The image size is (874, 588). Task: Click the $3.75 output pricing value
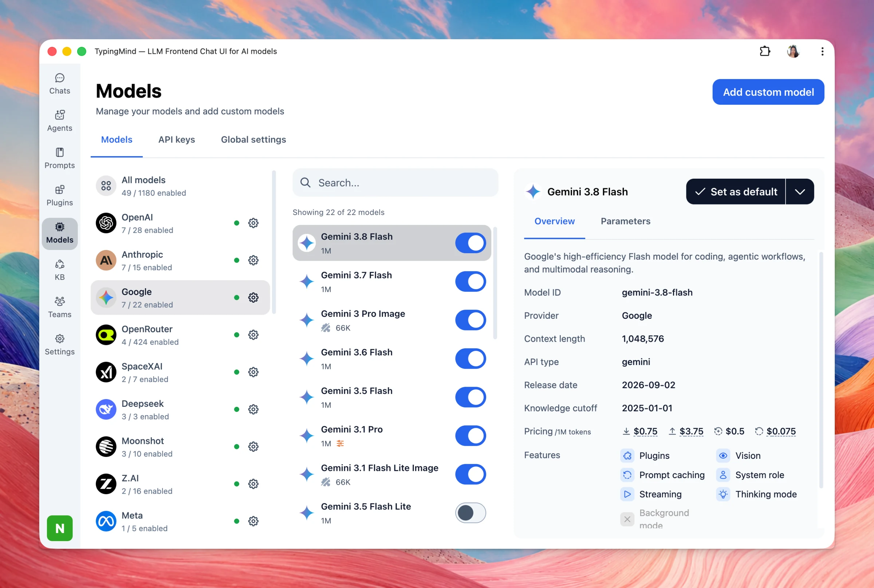click(691, 431)
